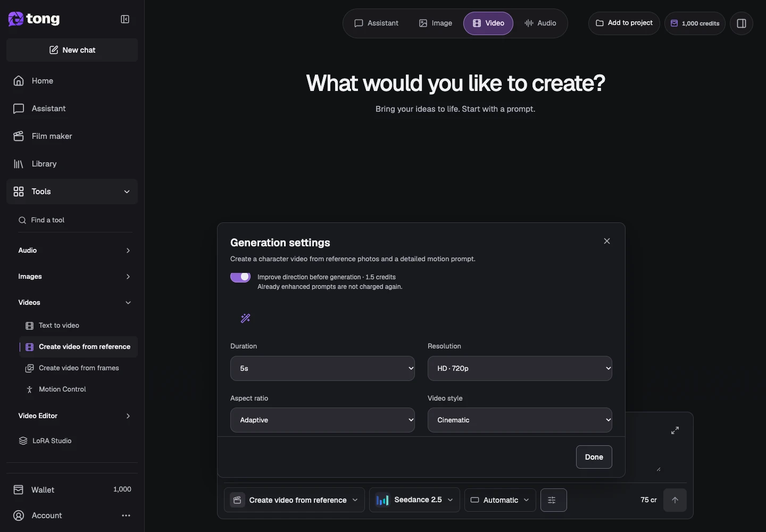The width and height of the screenshot is (766, 532).
Task: Switch to the Audio tab
Action: [540, 23]
